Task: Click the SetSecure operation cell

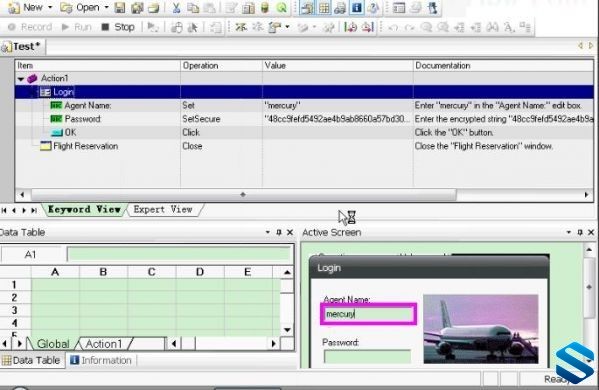Action: click(221, 119)
